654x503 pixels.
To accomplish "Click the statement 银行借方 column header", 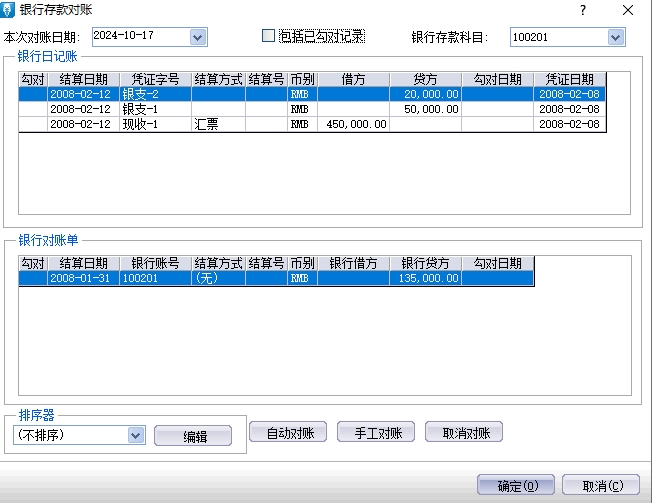I will point(353,264).
